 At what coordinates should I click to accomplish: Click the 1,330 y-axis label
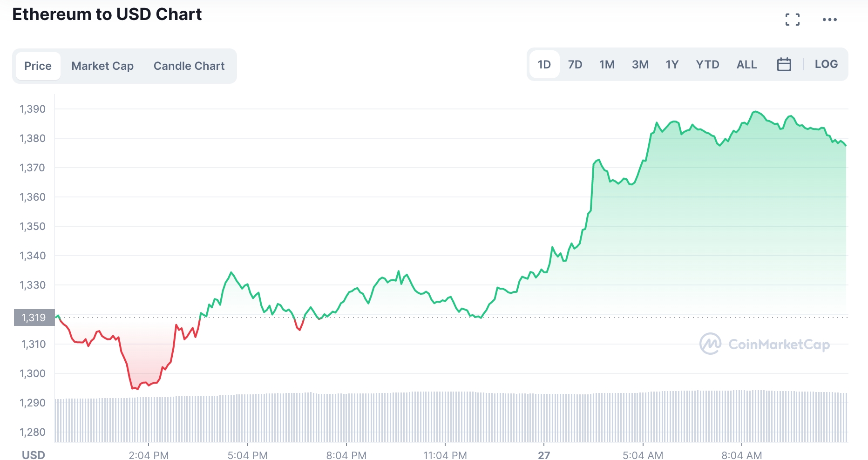[x=33, y=285]
